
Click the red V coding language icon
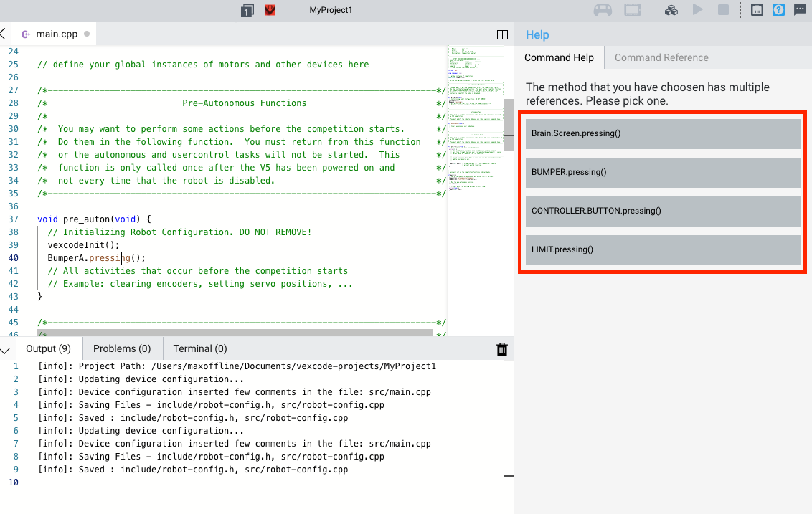tap(269, 10)
